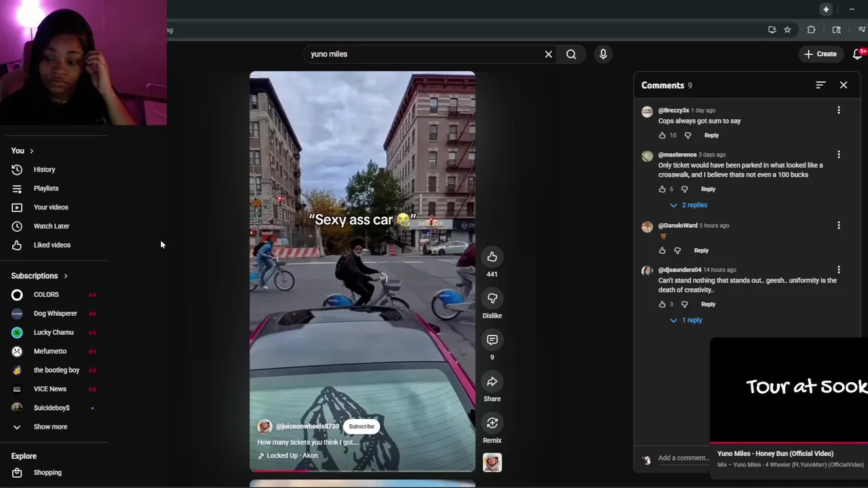Click the Create button

821,54
